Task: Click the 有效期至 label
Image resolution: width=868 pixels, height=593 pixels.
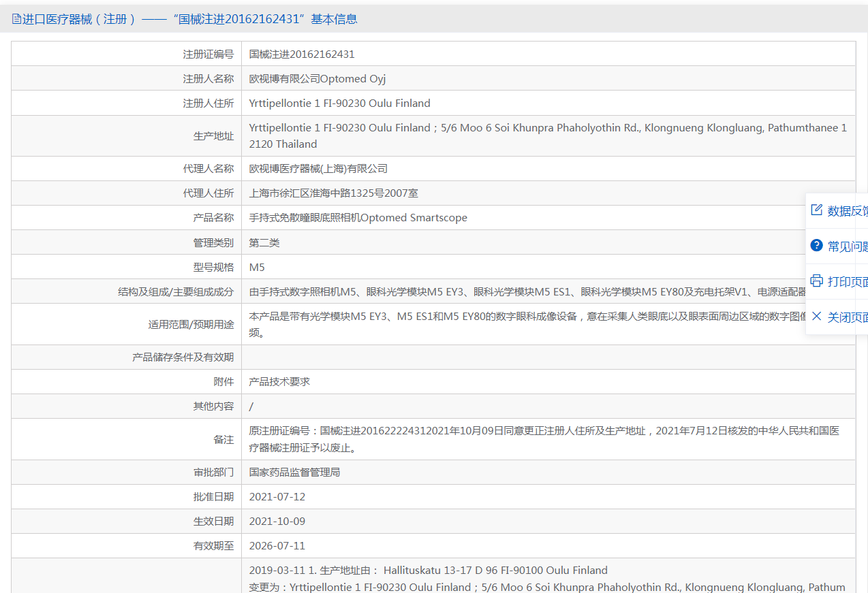Action: 213,546
